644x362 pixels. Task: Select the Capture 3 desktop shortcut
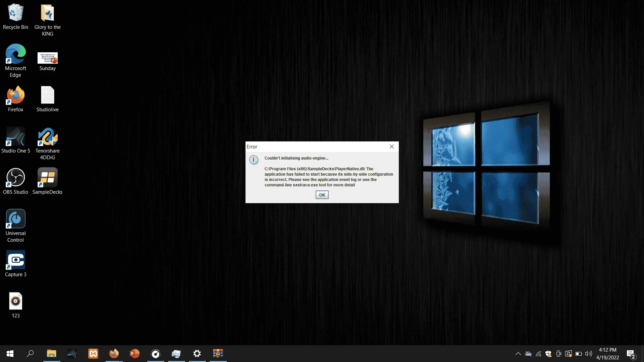(15, 264)
